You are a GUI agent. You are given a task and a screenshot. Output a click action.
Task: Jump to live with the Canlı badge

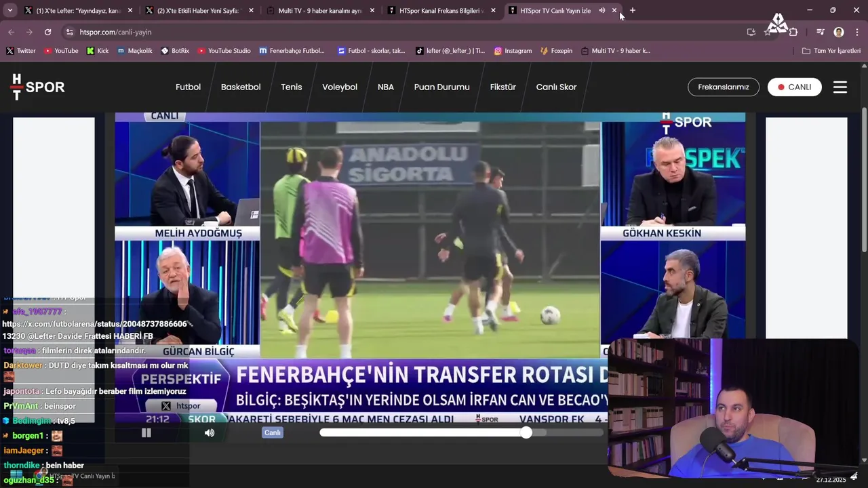click(x=272, y=432)
